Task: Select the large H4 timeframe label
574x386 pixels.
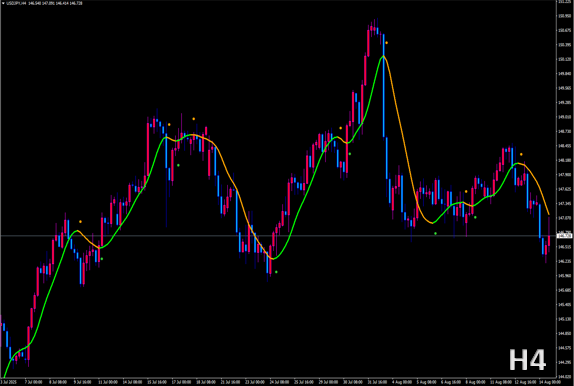Action: pos(527,360)
